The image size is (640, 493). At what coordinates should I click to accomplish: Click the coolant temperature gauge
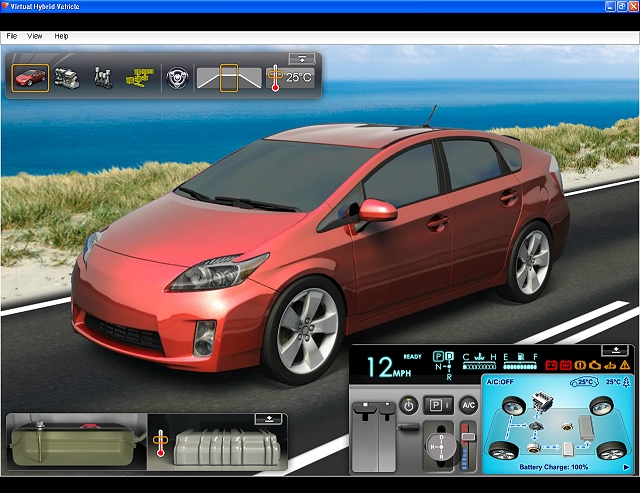(x=479, y=361)
